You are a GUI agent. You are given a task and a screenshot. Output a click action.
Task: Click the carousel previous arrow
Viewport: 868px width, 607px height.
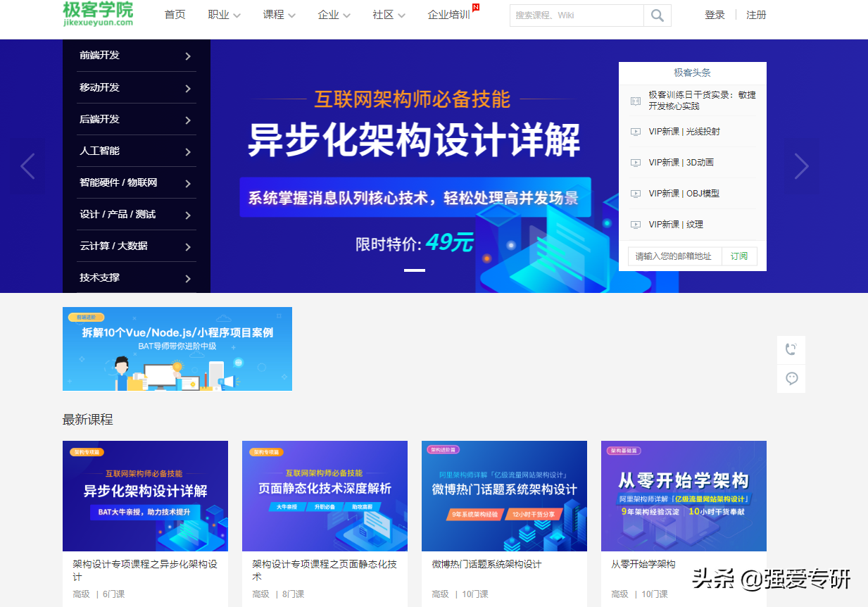click(27, 165)
